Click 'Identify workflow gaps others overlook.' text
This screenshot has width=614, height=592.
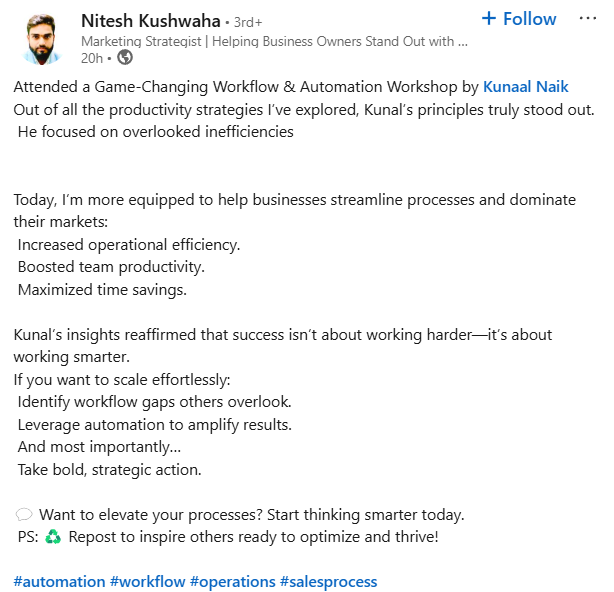(155, 402)
